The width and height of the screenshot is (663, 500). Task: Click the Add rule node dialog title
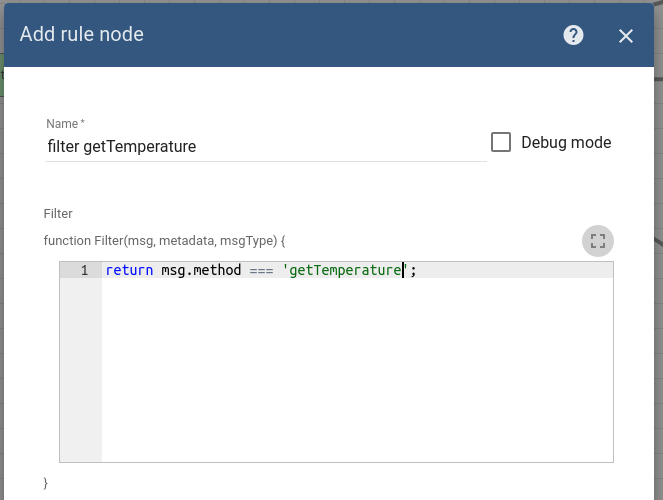(x=82, y=35)
